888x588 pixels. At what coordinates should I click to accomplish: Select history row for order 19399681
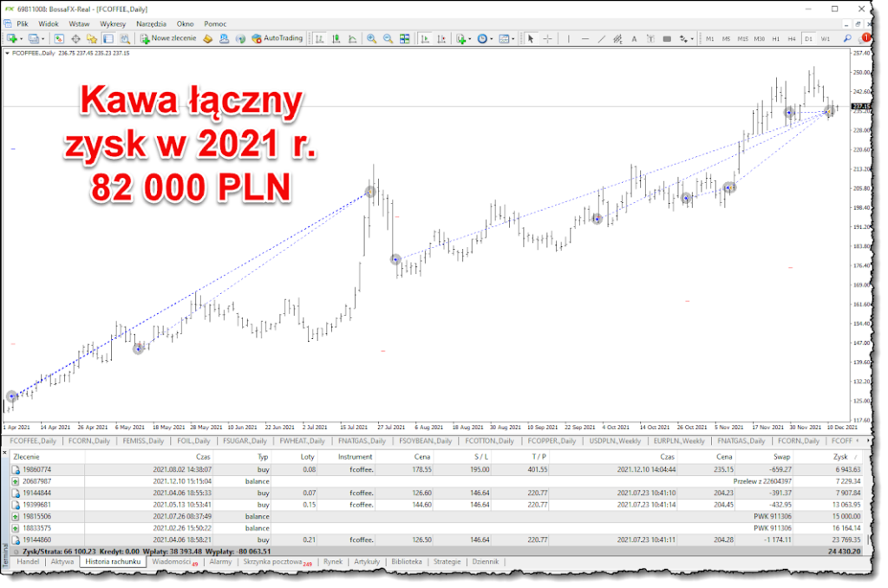point(437,505)
